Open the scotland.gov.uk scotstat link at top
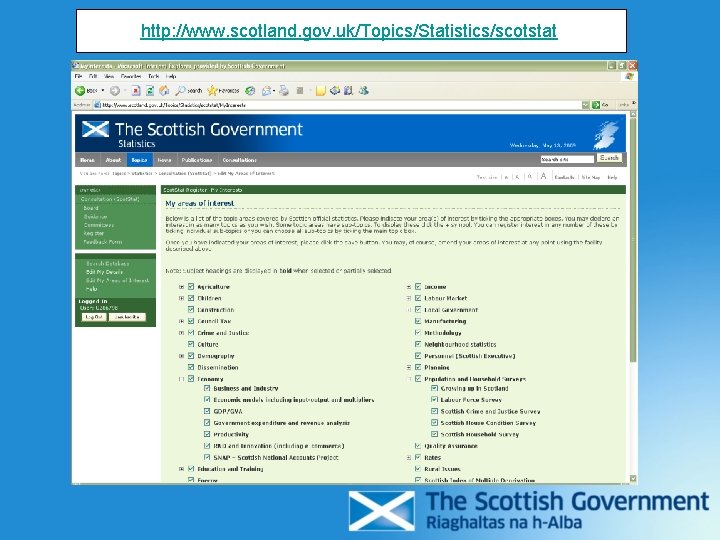 click(x=349, y=31)
